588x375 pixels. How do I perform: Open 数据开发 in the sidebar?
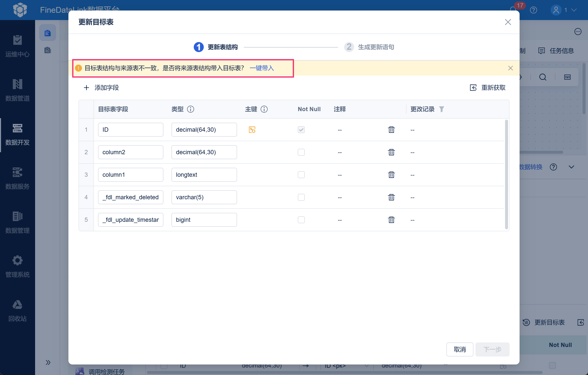(x=18, y=135)
